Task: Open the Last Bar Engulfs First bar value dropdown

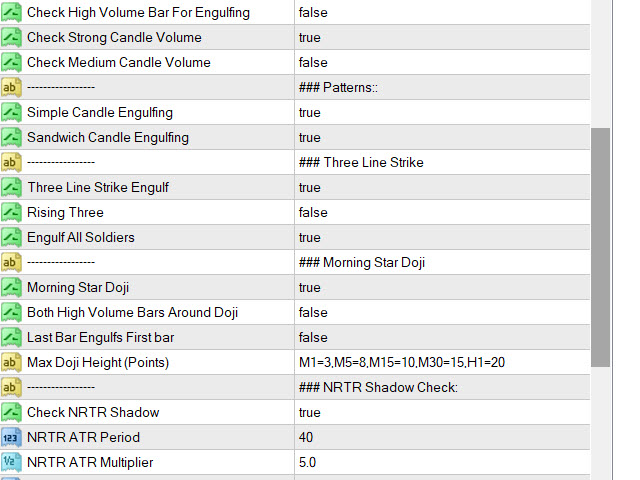Action: point(442,337)
